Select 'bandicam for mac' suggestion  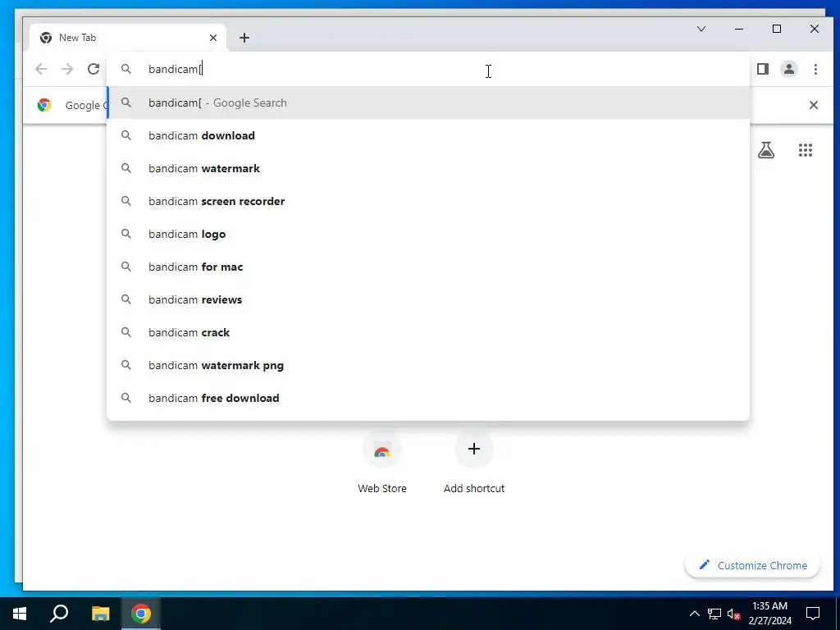(428, 267)
